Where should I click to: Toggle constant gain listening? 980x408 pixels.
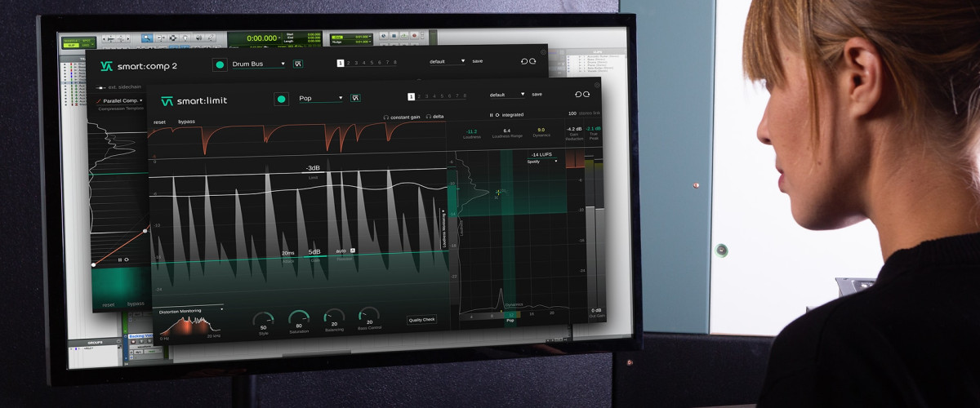click(402, 117)
